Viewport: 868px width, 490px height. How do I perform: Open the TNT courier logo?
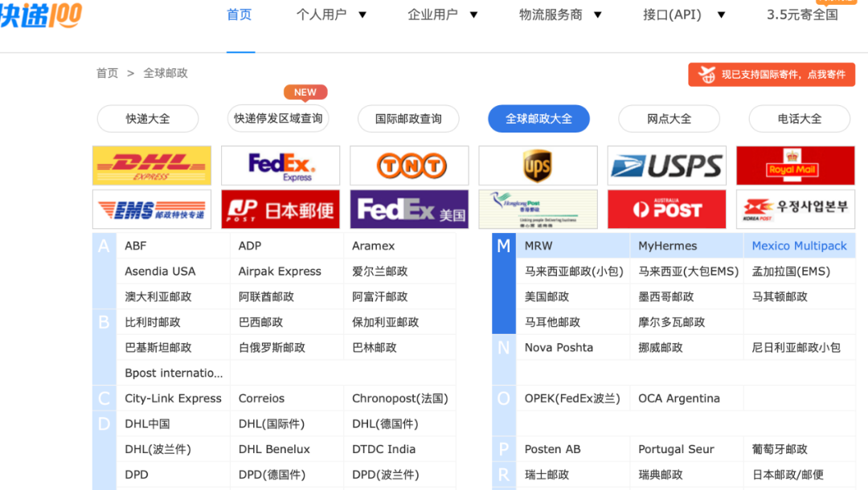tap(408, 165)
